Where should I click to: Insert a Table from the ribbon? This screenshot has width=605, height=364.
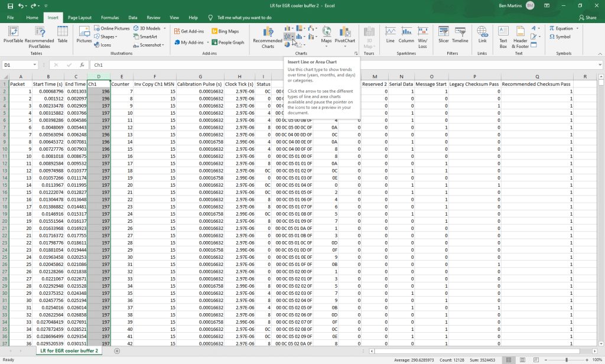click(62, 35)
